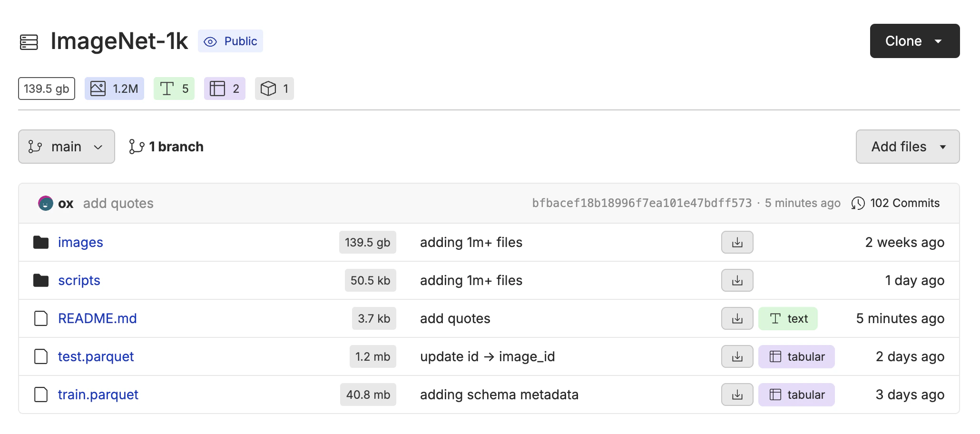The image size is (980, 434).
Task: Download the test.parquet file
Action: coord(737,356)
